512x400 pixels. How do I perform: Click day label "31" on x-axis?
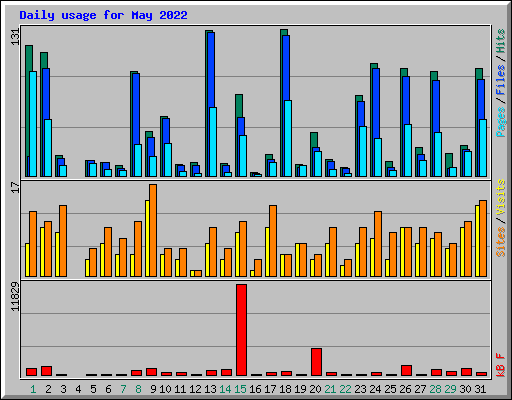[480, 389]
